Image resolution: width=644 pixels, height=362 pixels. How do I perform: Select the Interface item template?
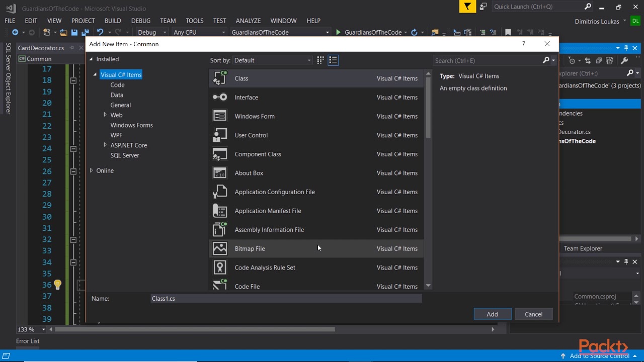pos(316,97)
